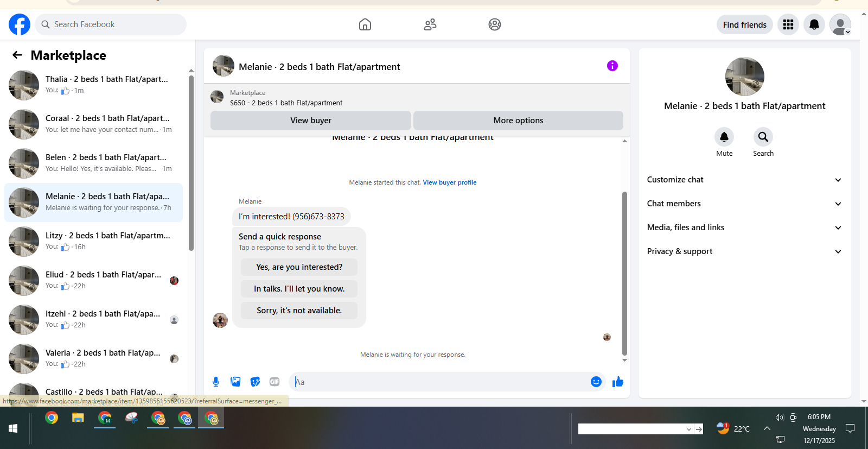Open Eliud's conversation in the list
The height and width of the screenshot is (449, 868).
tap(93, 281)
